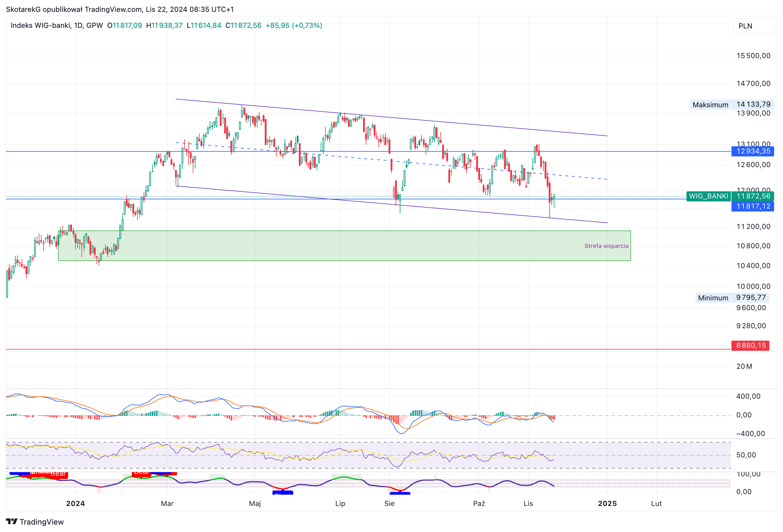Click the 11200,00 price axis label
Screen dimensions: 783x532
pos(753,227)
